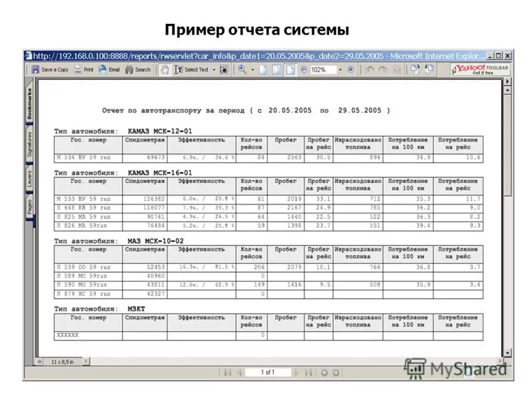Activate the Select Text tool
The image size is (532, 399).
pos(188,69)
